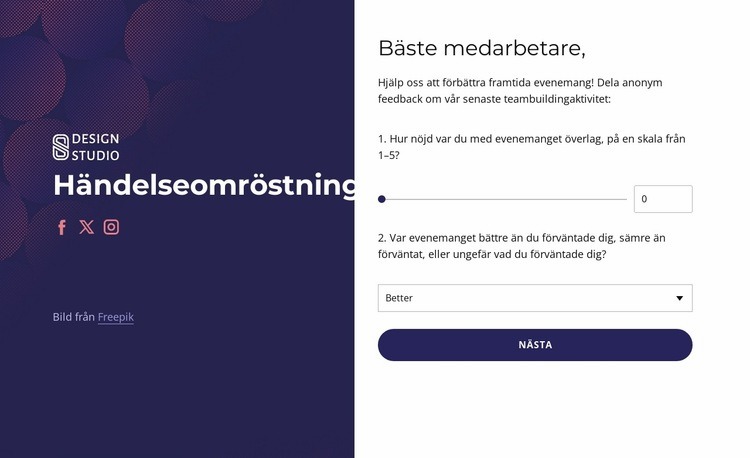Follow the Freepik link
This screenshot has width=750, height=458.
(x=115, y=317)
